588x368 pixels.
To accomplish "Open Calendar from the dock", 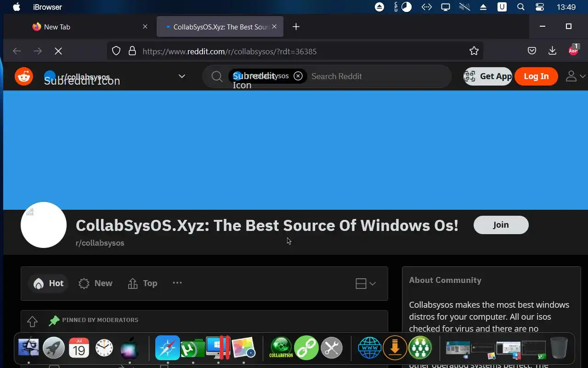I will [79, 348].
